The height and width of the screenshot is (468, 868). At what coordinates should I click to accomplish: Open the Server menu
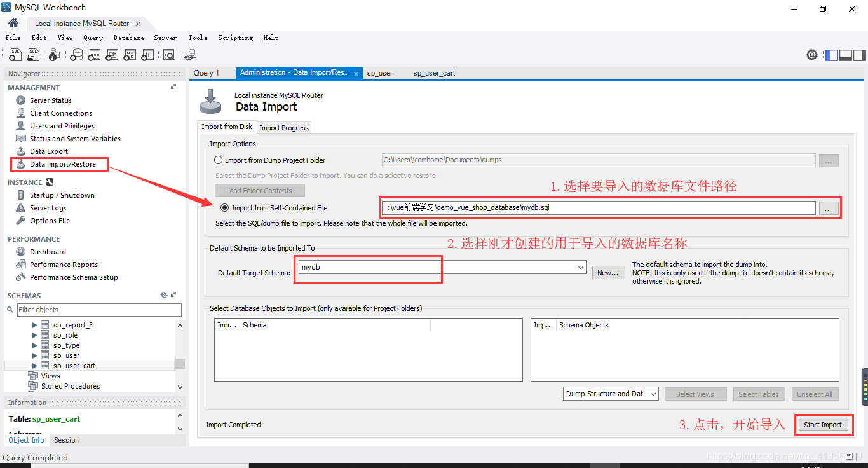[165, 38]
